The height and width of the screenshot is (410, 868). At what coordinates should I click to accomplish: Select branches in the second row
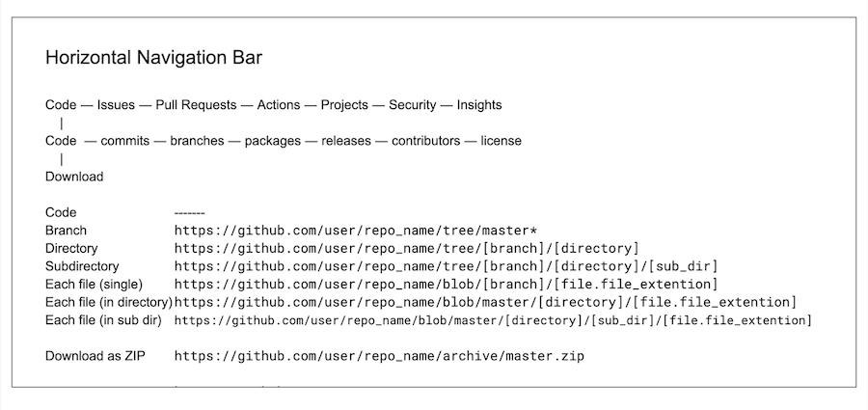point(198,141)
